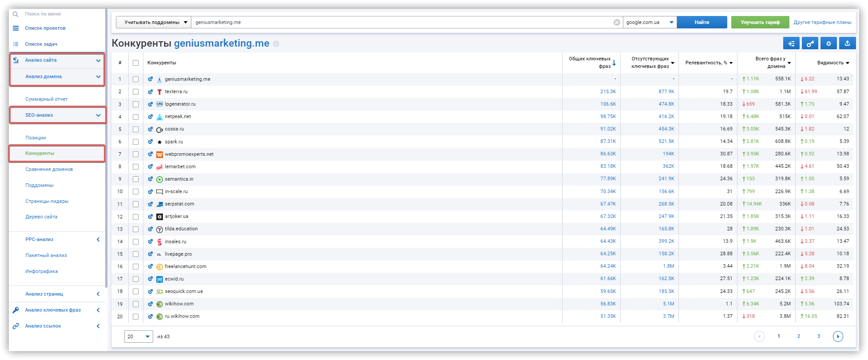
Task: Click external link icon for wikihow.com row
Action: (x=151, y=304)
